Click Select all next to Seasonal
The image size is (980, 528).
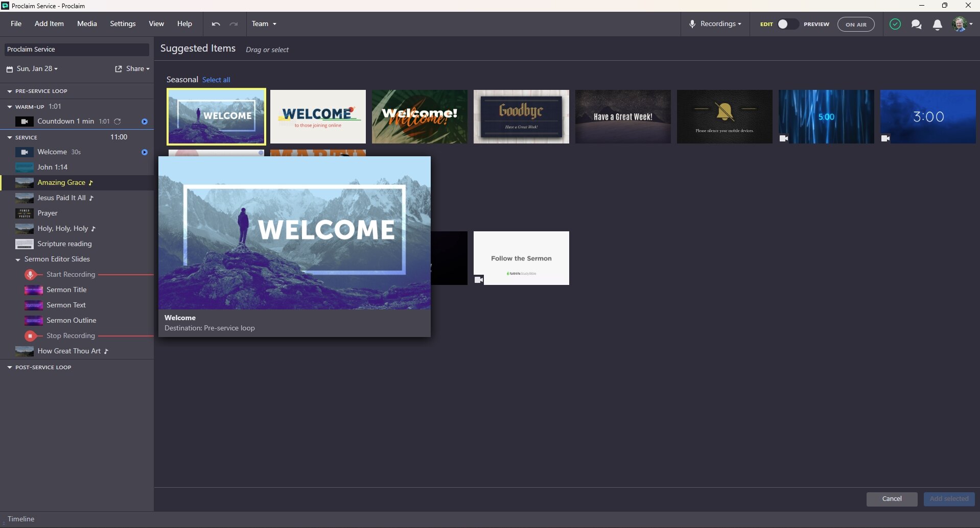216,80
